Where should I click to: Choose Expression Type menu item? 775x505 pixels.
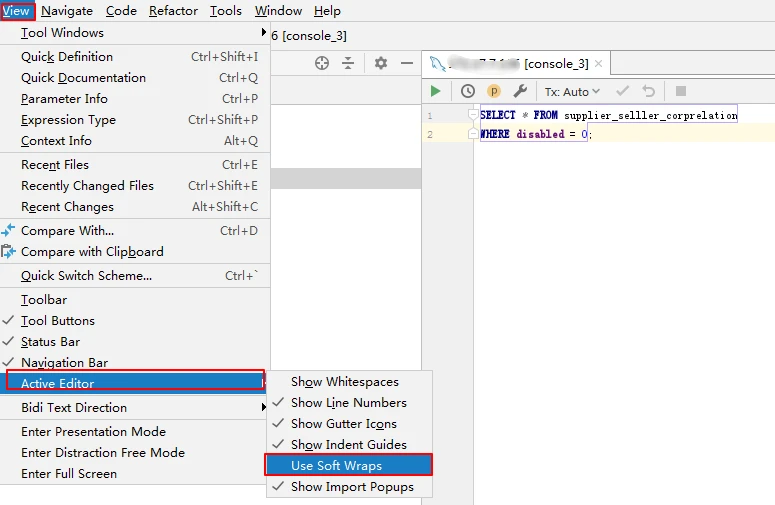pyautogui.click(x=135, y=120)
